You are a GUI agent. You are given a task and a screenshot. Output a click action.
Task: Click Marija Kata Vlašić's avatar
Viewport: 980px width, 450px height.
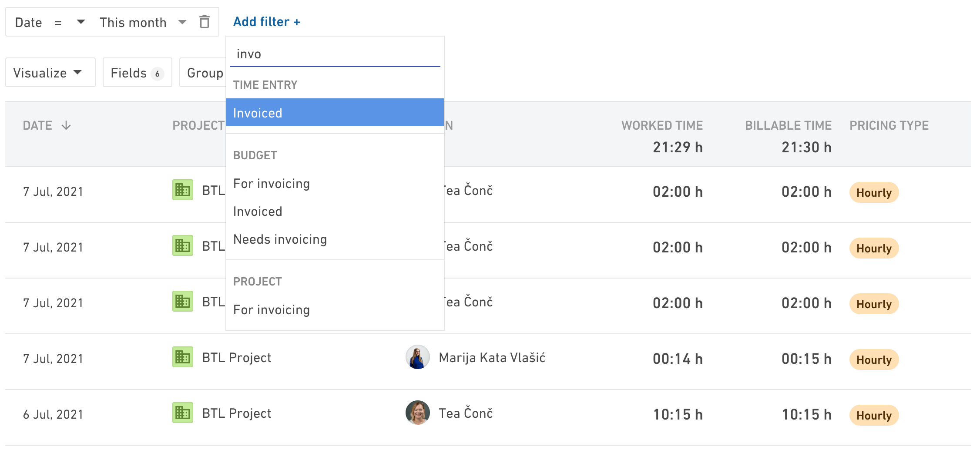417,357
